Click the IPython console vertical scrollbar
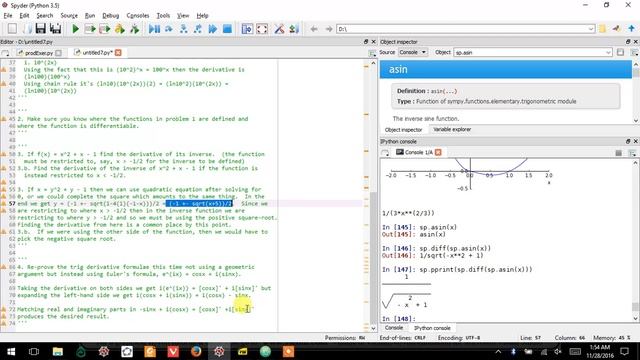640x360 pixels. [635, 241]
